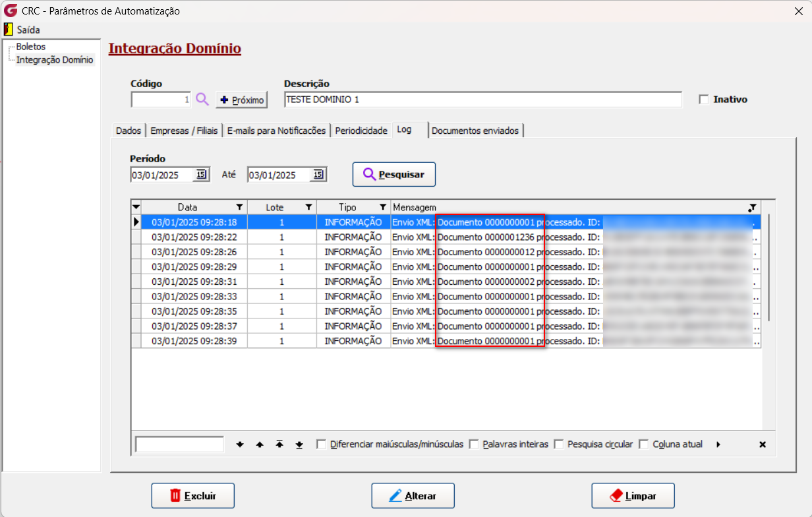
Task: Toggle Coluna atual checkbox
Action: pyautogui.click(x=644, y=444)
